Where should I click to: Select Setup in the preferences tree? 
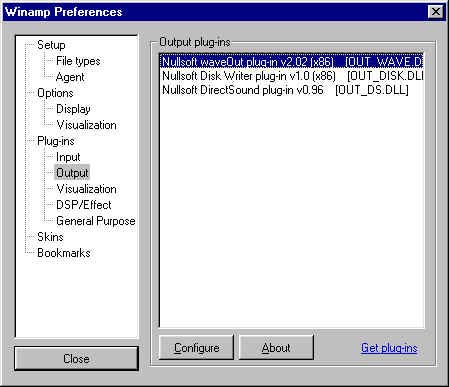(x=51, y=45)
